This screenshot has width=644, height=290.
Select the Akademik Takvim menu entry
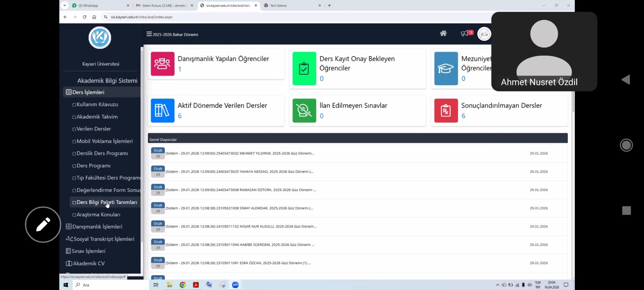pos(97,117)
